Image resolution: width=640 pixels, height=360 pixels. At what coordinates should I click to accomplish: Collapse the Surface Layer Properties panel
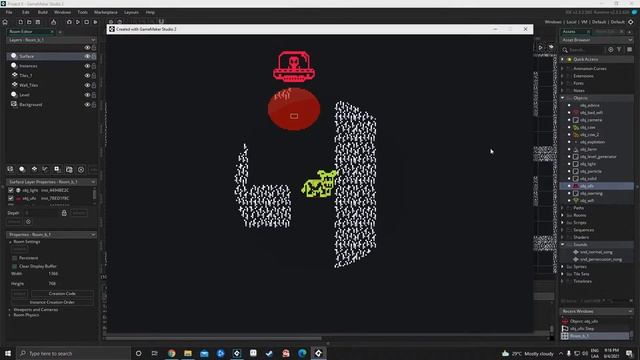[x=93, y=182]
